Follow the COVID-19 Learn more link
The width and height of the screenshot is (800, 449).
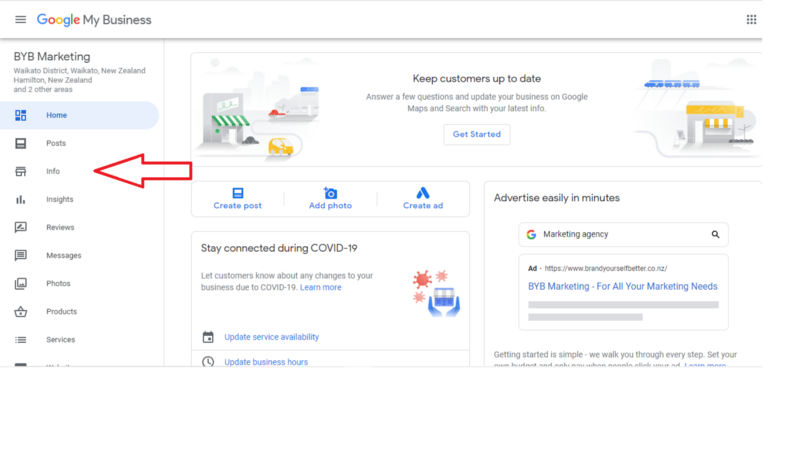point(320,287)
